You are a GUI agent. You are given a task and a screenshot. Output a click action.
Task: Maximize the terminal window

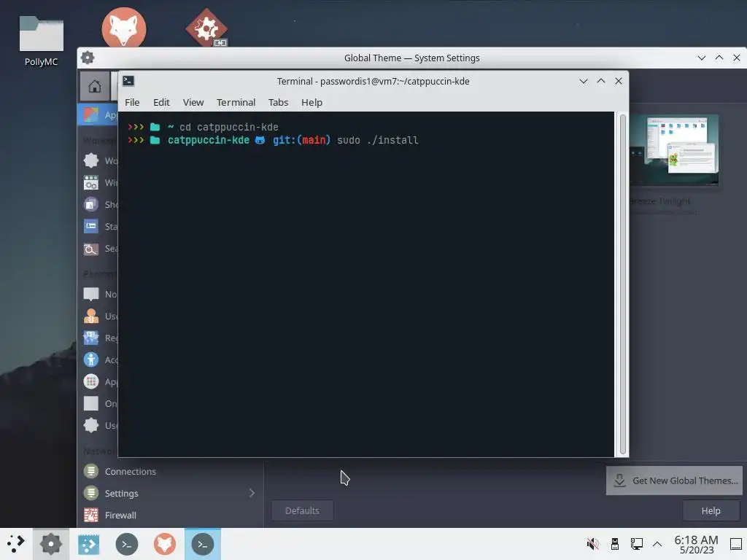coord(601,81)
